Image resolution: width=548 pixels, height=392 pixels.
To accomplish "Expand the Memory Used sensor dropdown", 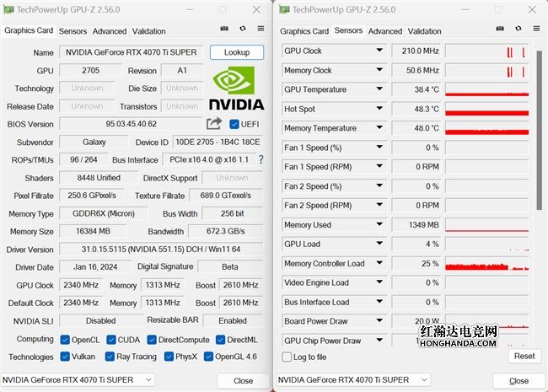I will point(379,225).
